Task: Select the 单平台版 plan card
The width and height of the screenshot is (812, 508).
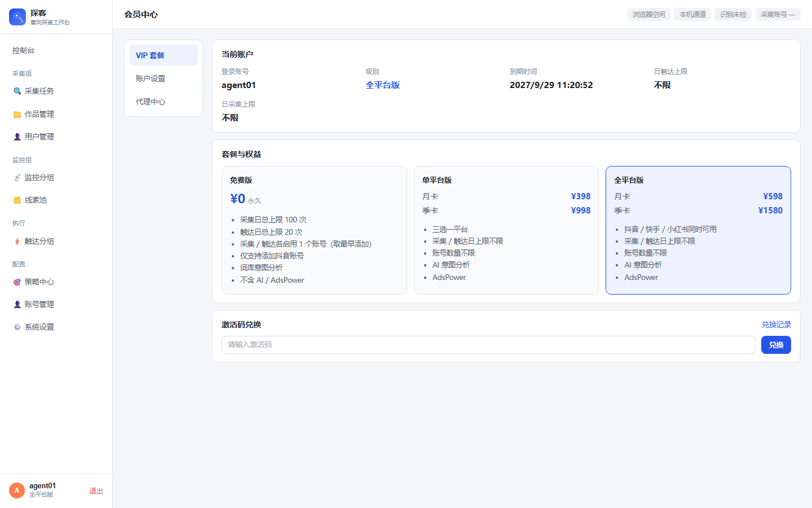Action: pyautogui.click(x=506, y=230)
